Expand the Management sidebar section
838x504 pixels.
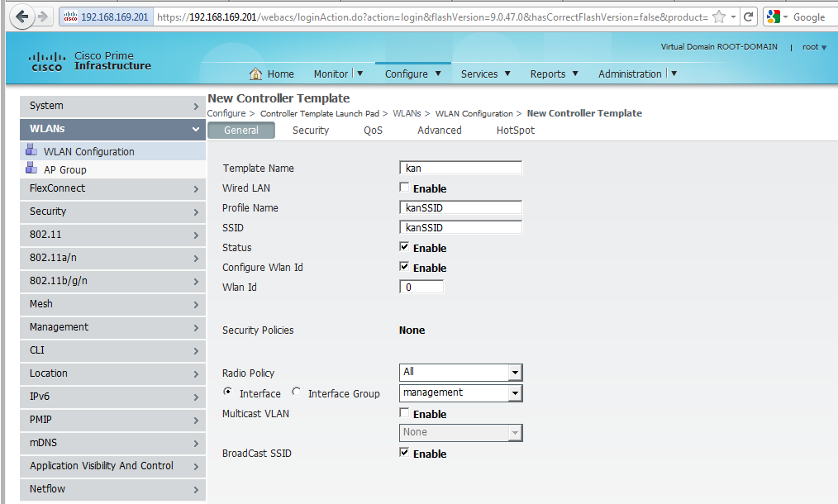(112, 327)
